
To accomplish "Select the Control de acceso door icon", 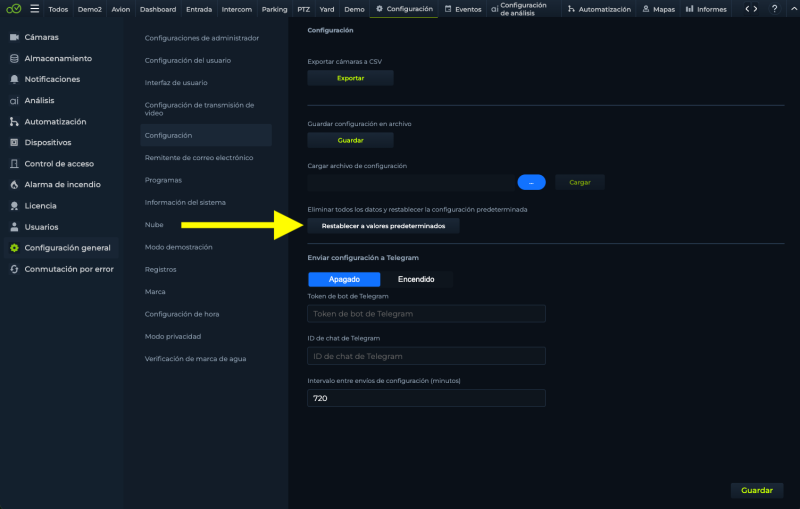I will pos(14,164).
